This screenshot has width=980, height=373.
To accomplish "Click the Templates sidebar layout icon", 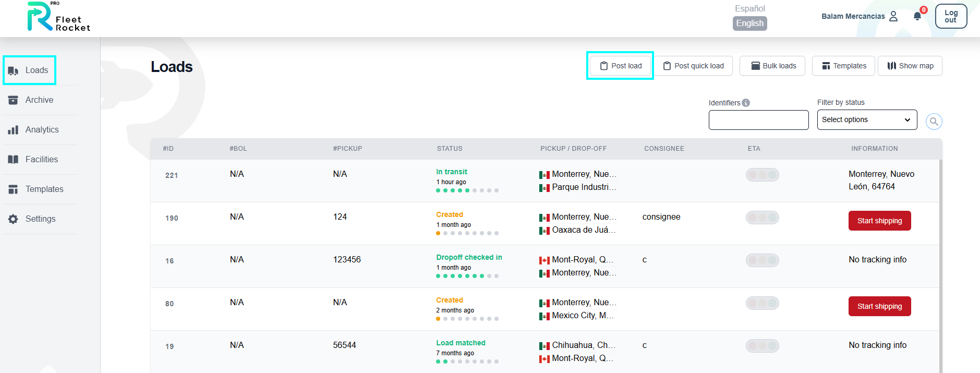I will coord(13,189).
